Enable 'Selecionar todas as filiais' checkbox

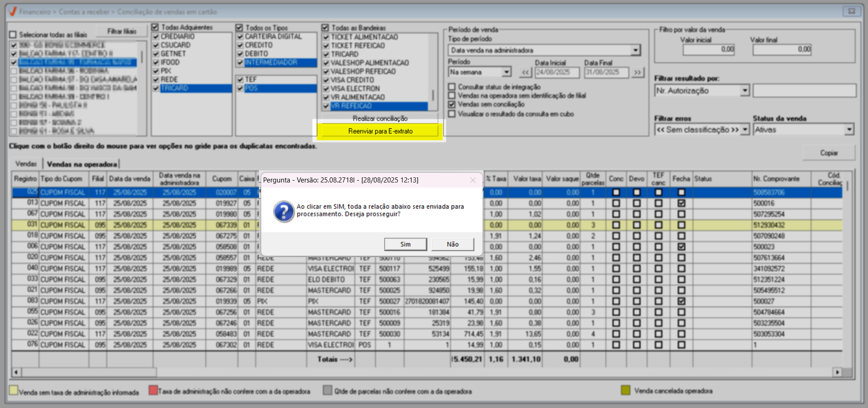click(x=13, y=35)
